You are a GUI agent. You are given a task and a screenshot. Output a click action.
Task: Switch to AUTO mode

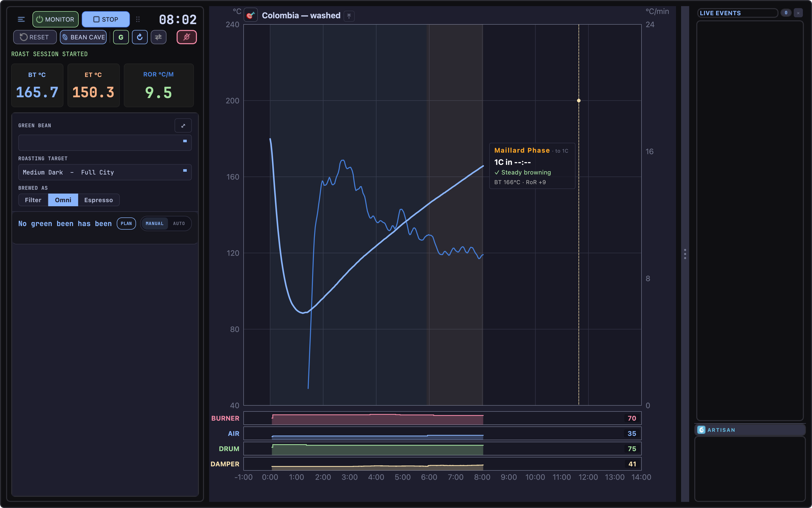coord(179,224)
